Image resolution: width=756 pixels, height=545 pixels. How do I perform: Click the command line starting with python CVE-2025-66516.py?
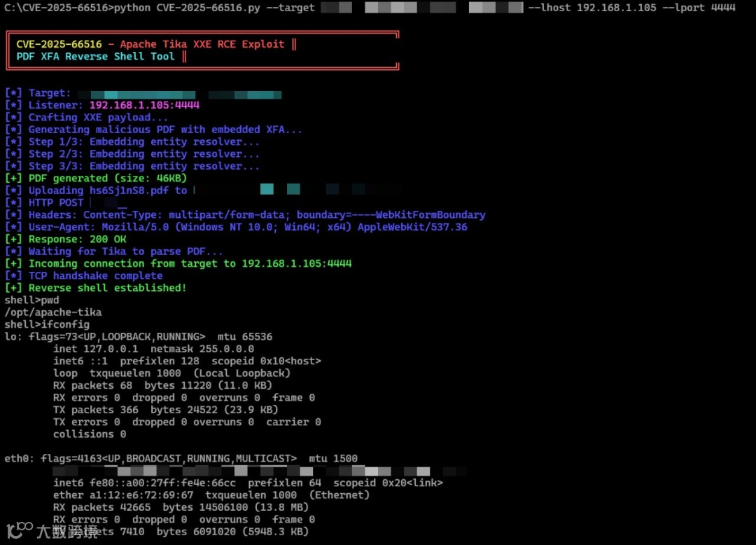coord(370,8)
